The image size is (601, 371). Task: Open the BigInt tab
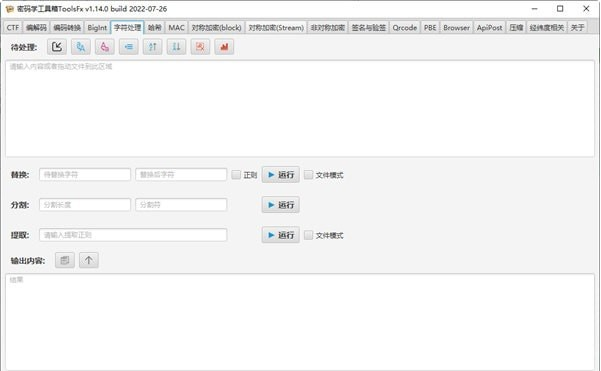97,28
